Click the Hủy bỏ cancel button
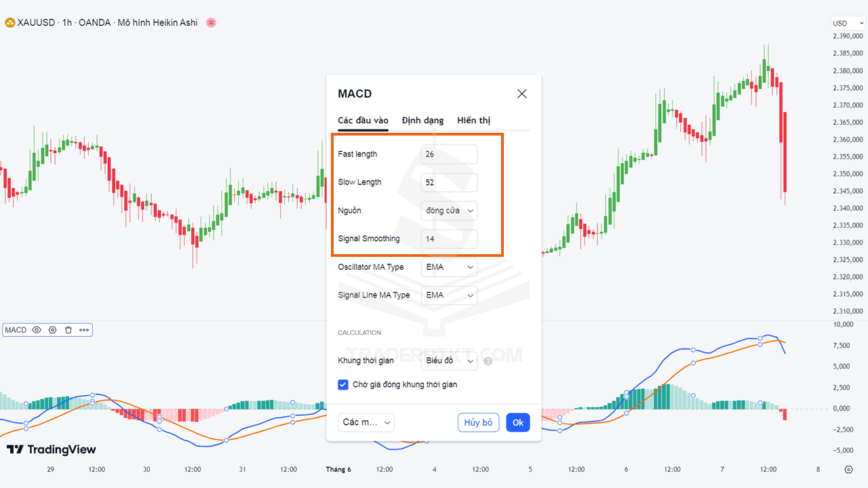 click(479, 422)
